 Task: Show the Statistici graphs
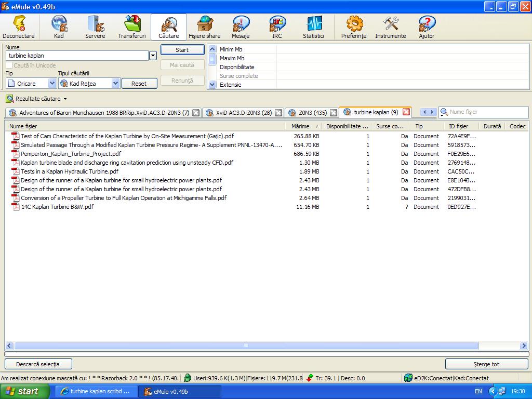[x=313, y=26]
